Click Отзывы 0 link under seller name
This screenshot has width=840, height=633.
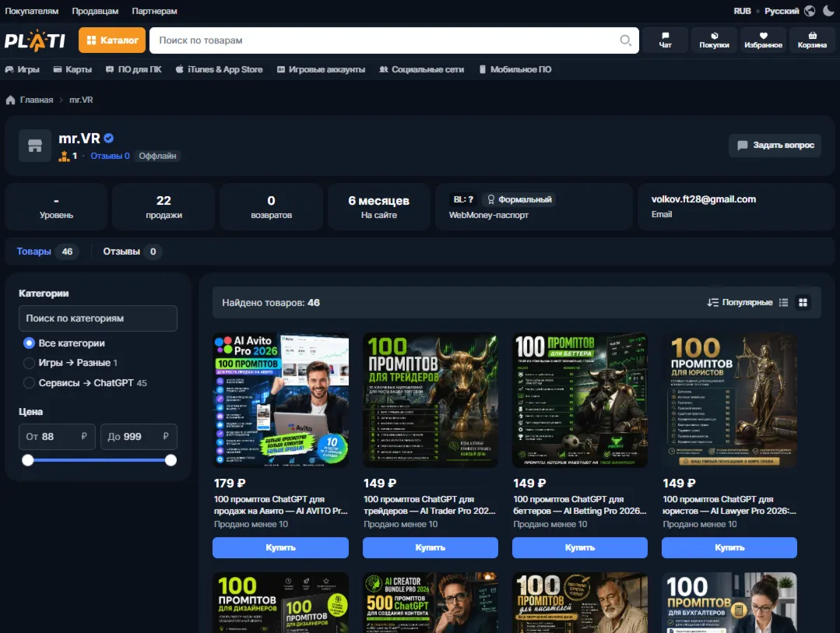[x=110, y=156]
